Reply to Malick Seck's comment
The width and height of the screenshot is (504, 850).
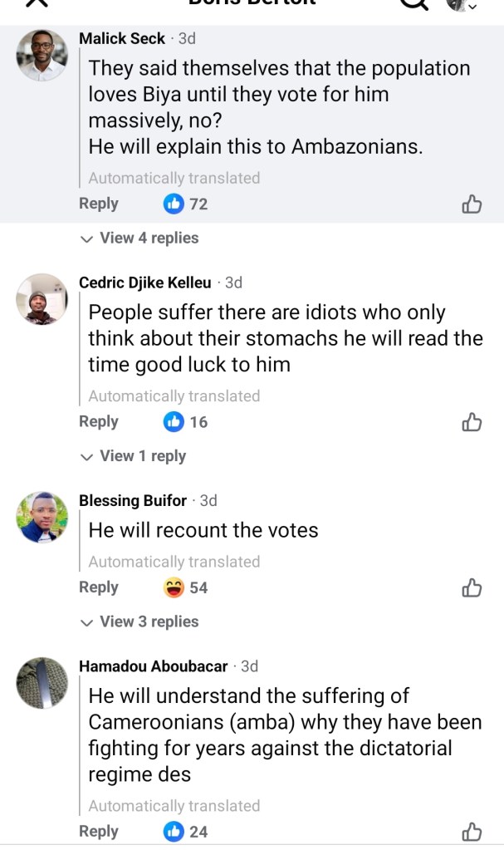99,204
